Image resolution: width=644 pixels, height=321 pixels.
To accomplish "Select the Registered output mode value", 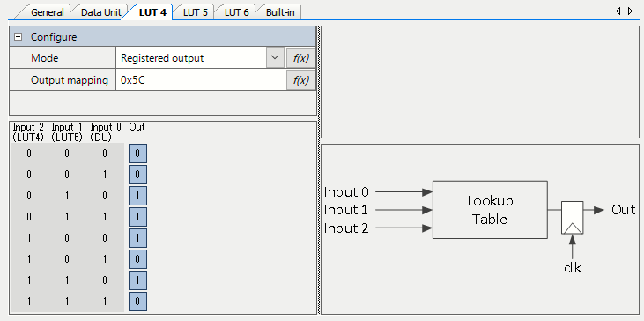I will pos(191,58).
